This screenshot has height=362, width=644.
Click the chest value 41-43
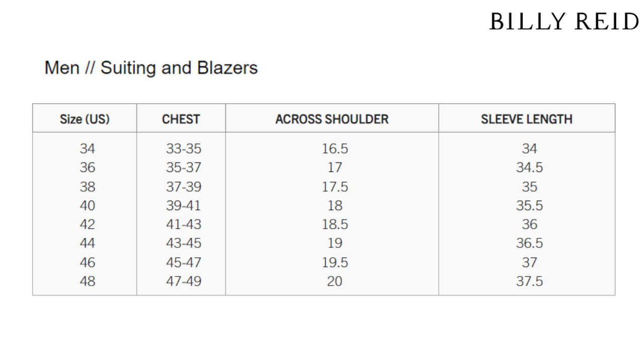coord(184,224)
